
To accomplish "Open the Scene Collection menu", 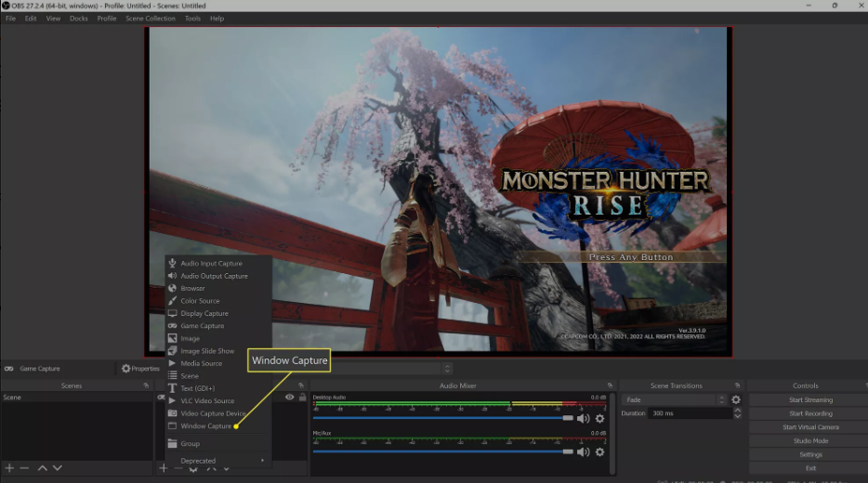I will [x=150, y=19].
